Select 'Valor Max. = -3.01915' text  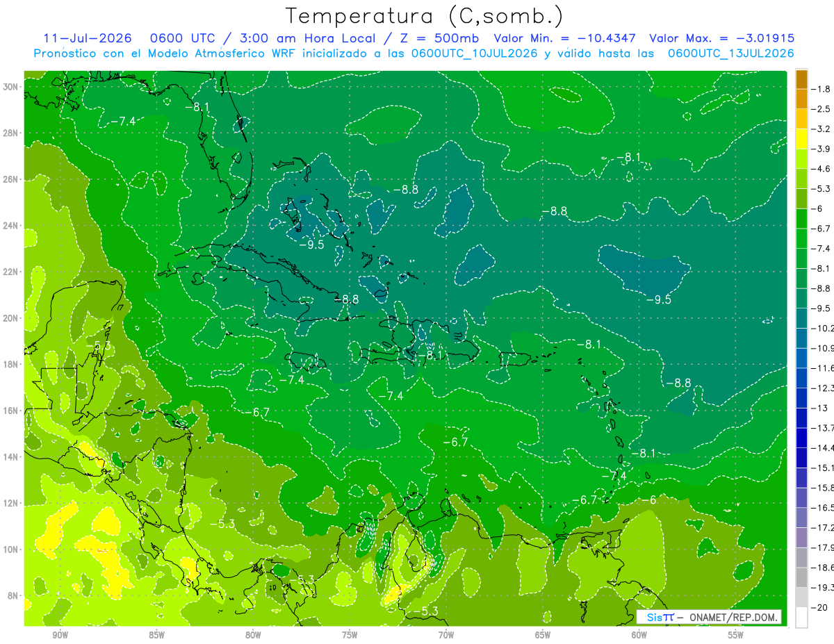pyautogui.click(x=721, y=38)
